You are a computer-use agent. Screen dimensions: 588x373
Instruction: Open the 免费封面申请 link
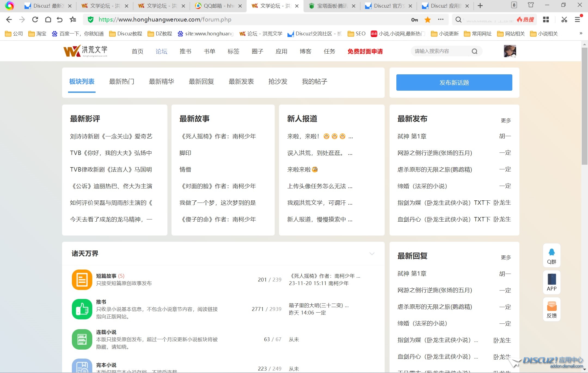[x=365, y=51]
